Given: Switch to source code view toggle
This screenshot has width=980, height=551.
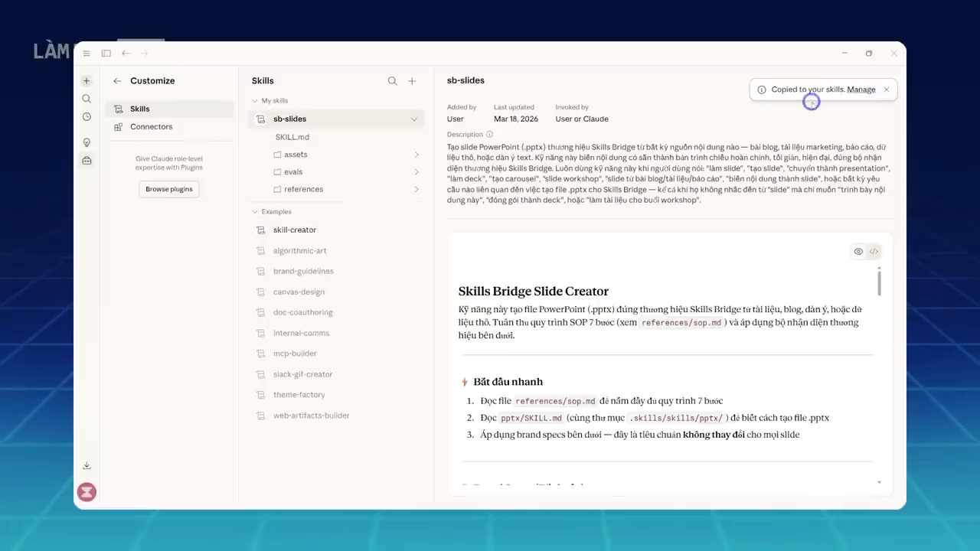Looking at the screenshot, I should 874,251.
